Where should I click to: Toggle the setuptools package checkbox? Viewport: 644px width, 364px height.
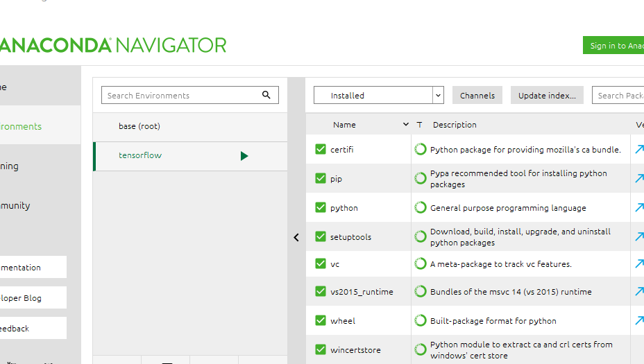(321, 237)
